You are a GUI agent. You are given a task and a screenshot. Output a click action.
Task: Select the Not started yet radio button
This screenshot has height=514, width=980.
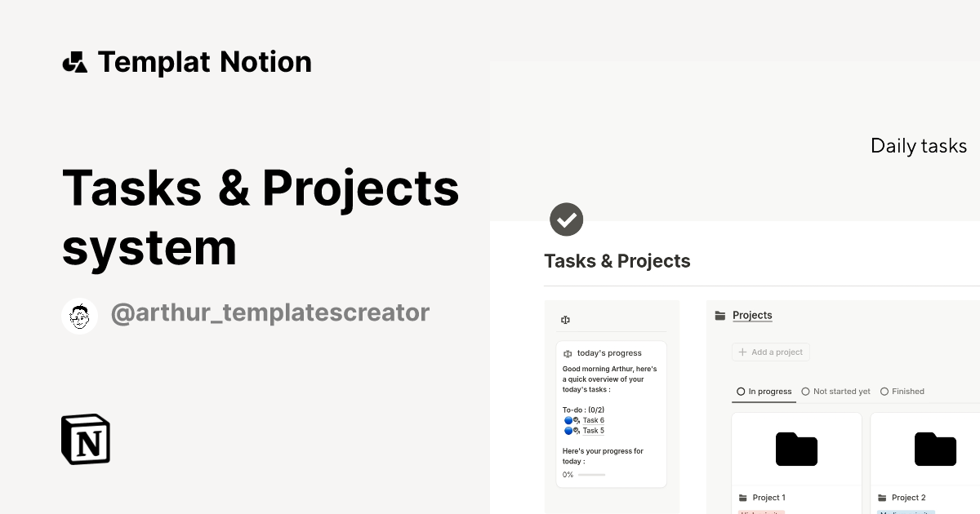[x=806, y=392]
